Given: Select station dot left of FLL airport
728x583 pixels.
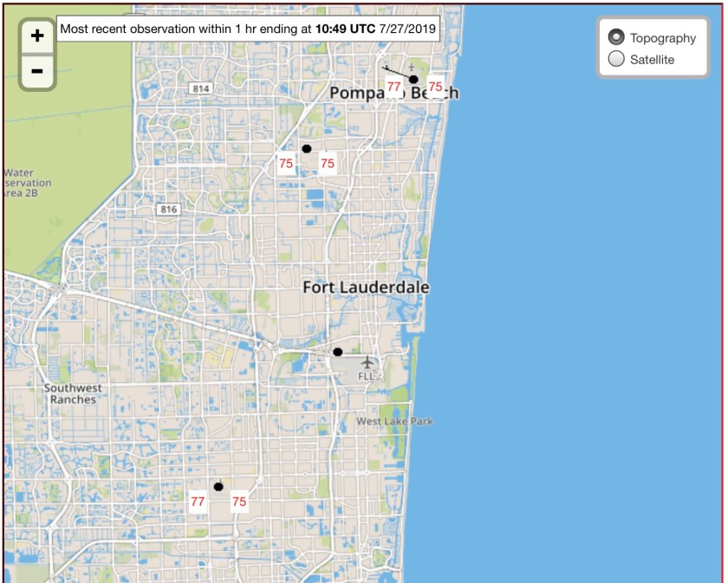Looking at the screenshot, I should [x=337, y=352].
